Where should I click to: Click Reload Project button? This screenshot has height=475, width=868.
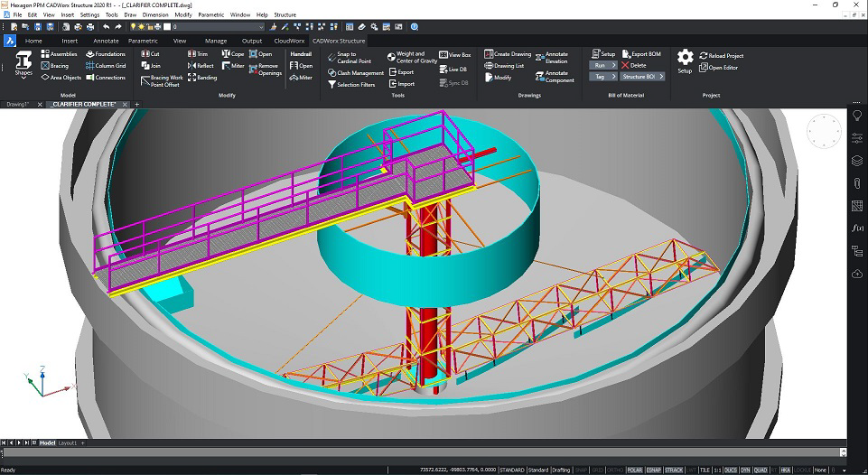click(722, 56)
